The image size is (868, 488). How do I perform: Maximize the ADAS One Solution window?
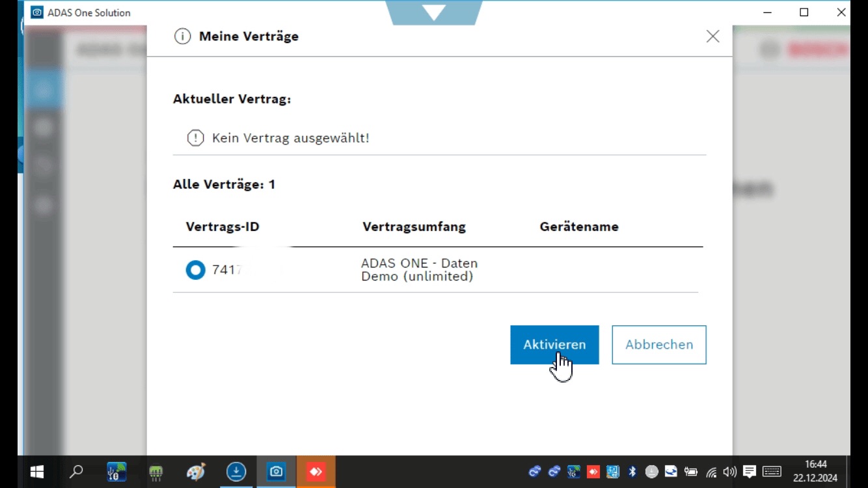(x=804, y=12)
